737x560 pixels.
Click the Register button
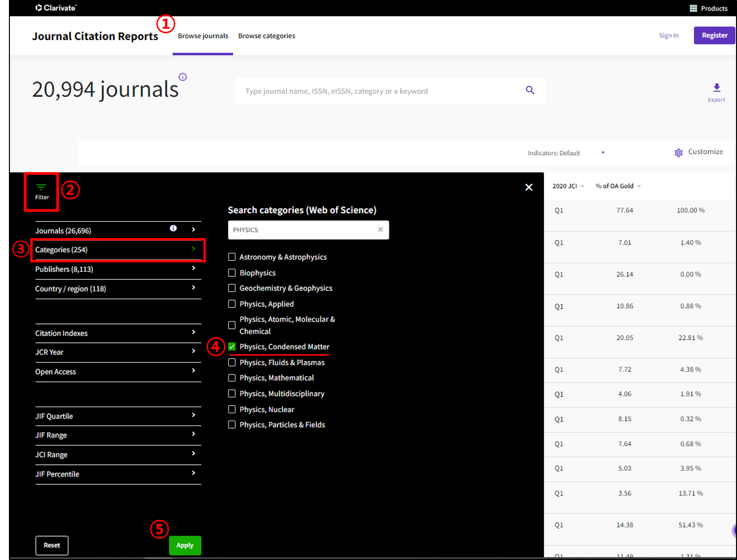[714, 35]
